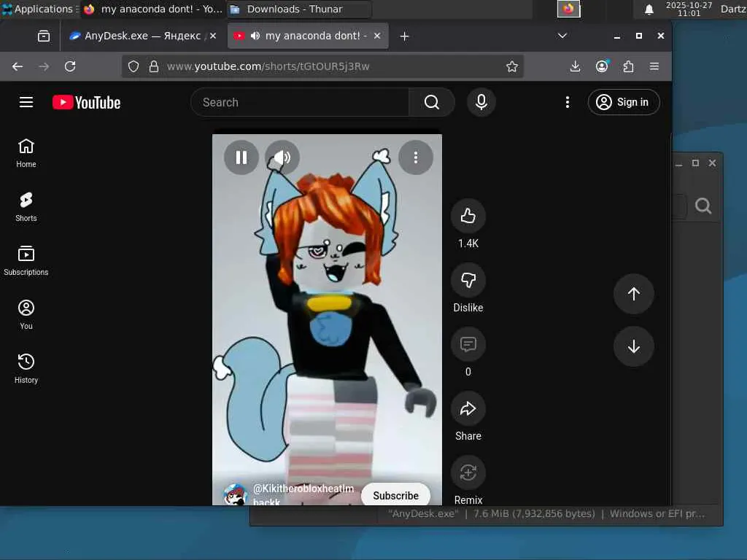Image resolution: width=747 pixels, height=560 pixels.
Task: Open the notifications bell in panel
Action: click(649, 9)
